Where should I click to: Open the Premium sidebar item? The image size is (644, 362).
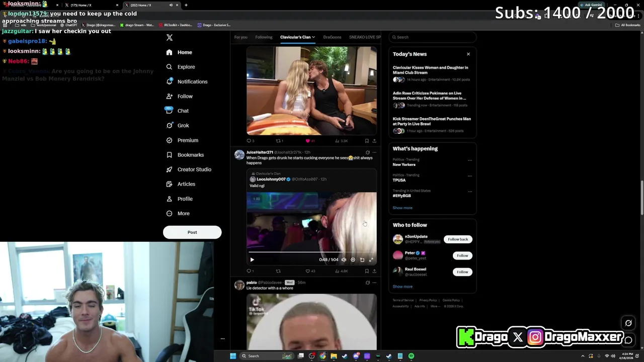point(182,140)
